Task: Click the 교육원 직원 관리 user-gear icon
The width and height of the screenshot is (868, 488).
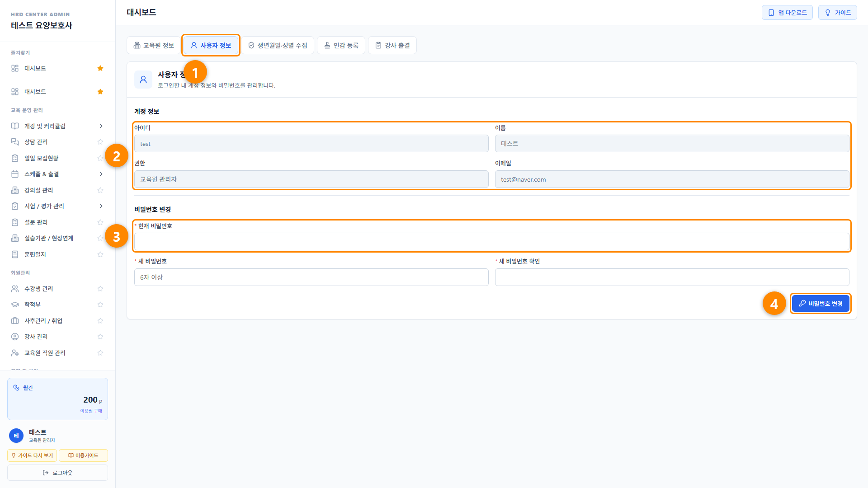Action: pos(15,353)
